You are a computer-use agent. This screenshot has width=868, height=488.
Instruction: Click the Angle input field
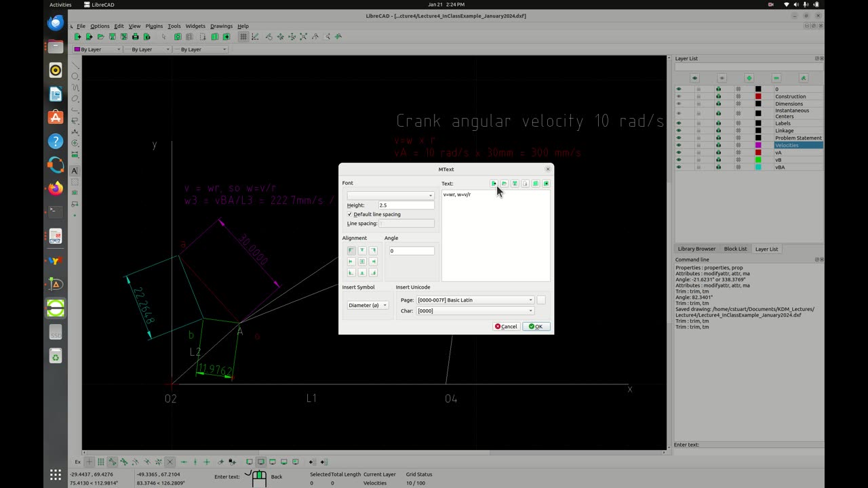point(412,251)
